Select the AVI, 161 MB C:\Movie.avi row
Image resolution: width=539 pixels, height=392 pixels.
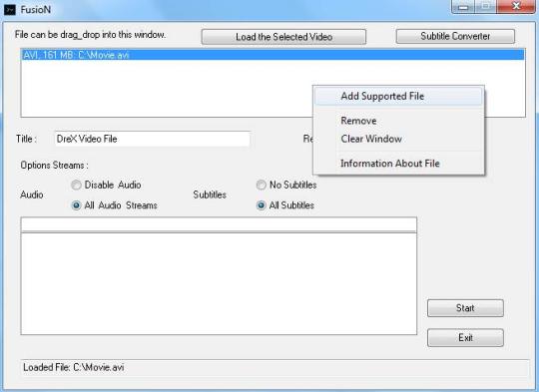(x=272, y=55)
